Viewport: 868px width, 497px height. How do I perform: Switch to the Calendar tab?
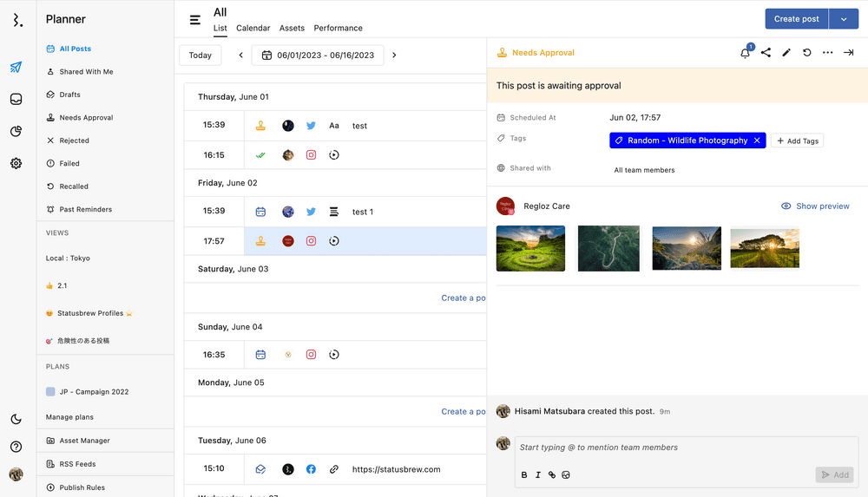253,29
